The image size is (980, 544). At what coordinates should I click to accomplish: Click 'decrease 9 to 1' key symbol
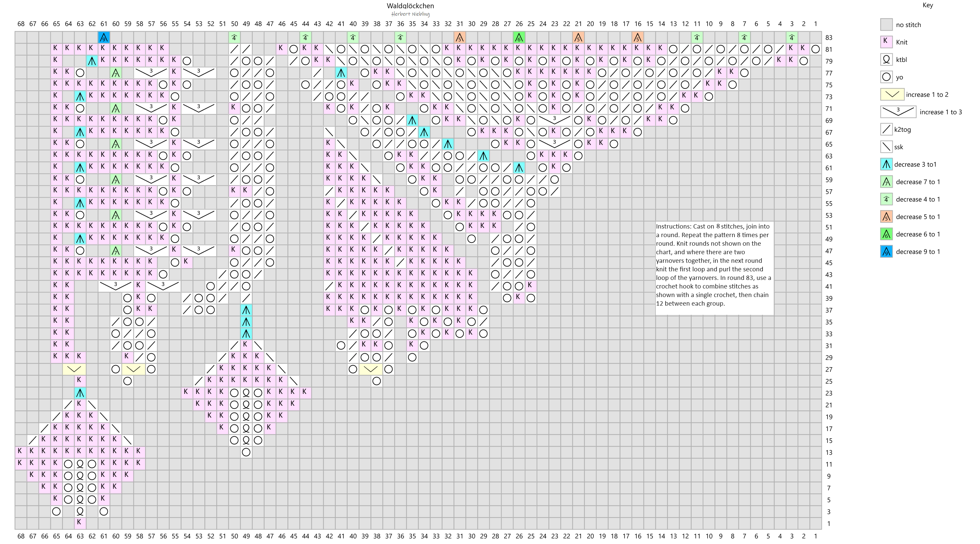(x=886, y=252)
